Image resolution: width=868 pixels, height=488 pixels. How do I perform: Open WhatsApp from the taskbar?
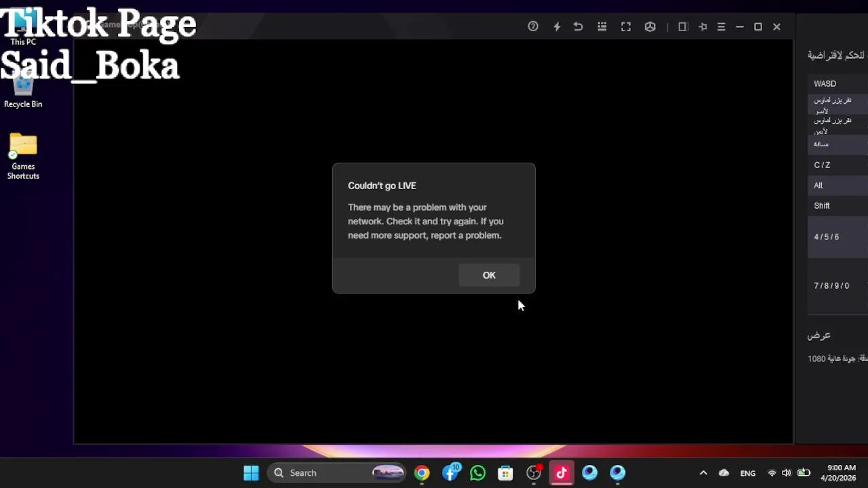tap(477, 472)
